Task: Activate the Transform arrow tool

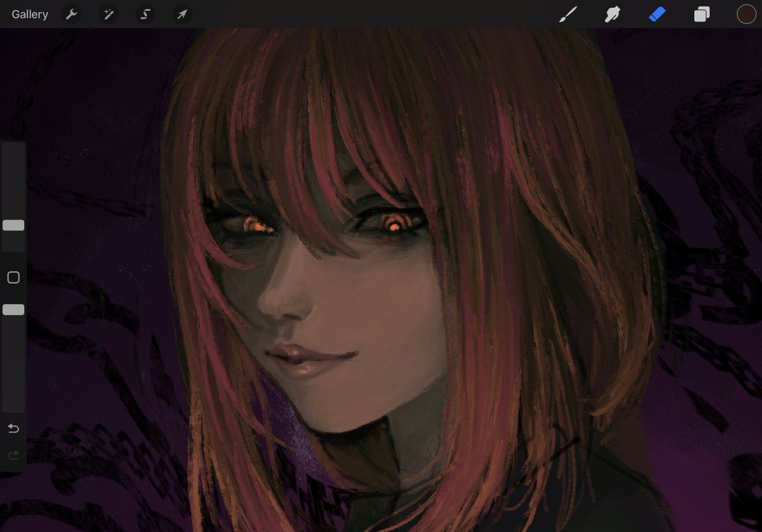Action: click(182, 14)
